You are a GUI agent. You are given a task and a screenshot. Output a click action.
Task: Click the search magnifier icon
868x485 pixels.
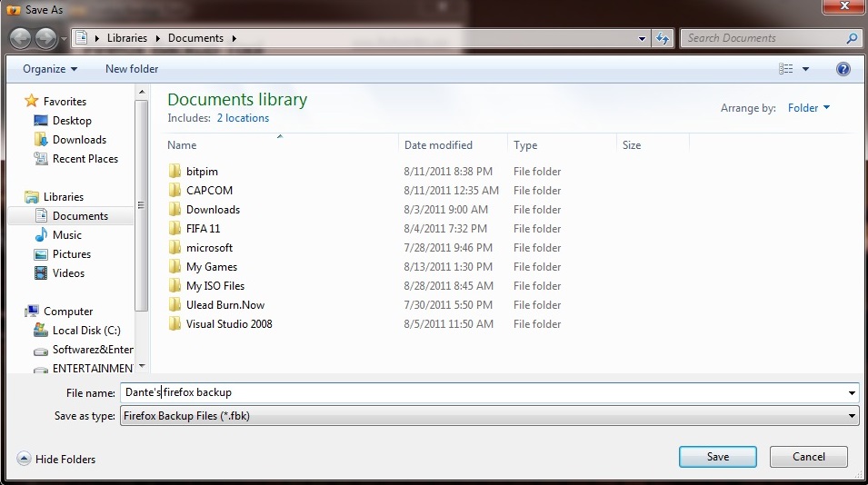pos(852,38)
